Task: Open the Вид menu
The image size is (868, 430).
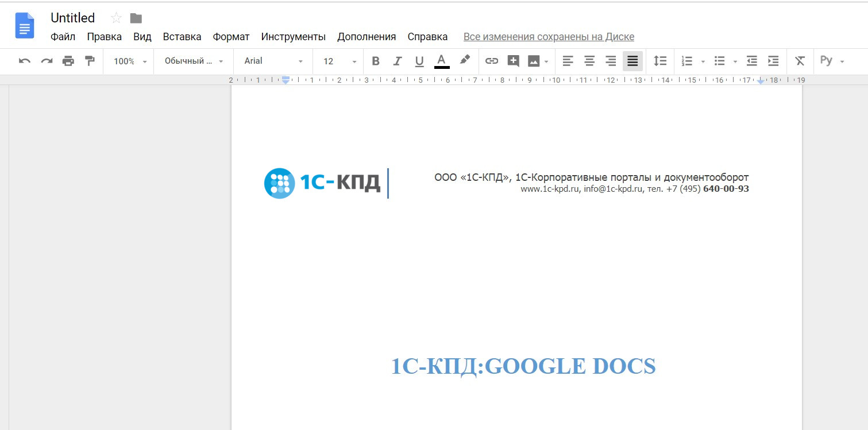Action: coord(142,37)
